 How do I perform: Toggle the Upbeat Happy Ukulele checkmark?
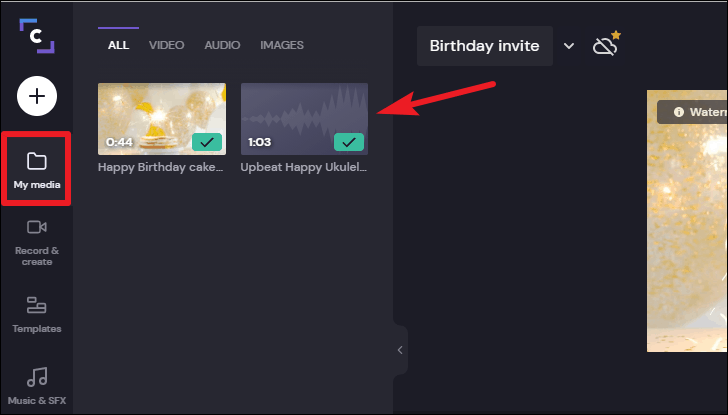pos(349,142)
